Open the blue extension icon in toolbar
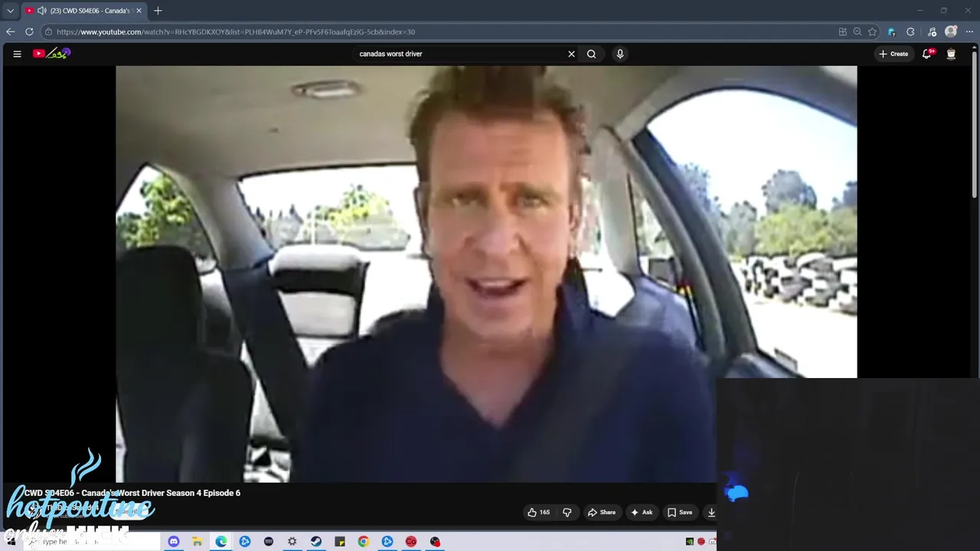 [891, 31]
